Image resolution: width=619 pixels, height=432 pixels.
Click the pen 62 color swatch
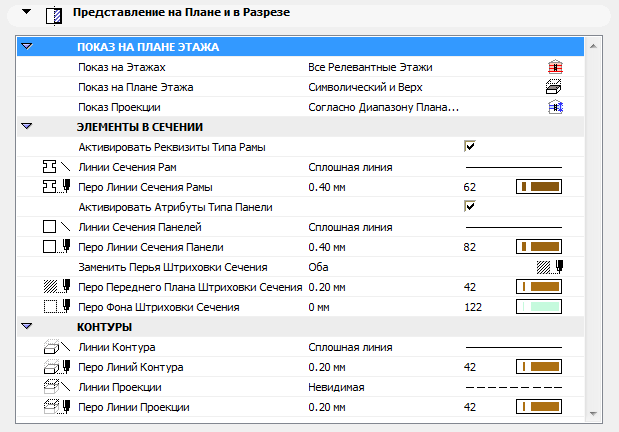pyautogui.click(x=538, y=187)
